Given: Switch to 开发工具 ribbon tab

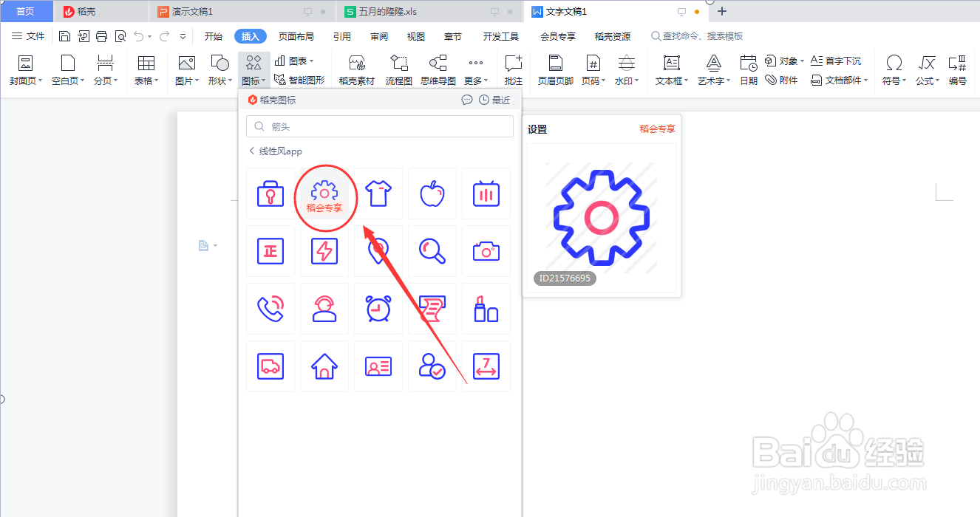Looking at the screenshot, I should [501, 36].
